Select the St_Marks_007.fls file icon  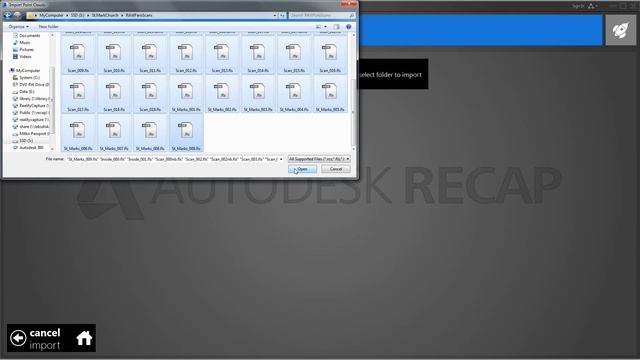pos(114,131)
